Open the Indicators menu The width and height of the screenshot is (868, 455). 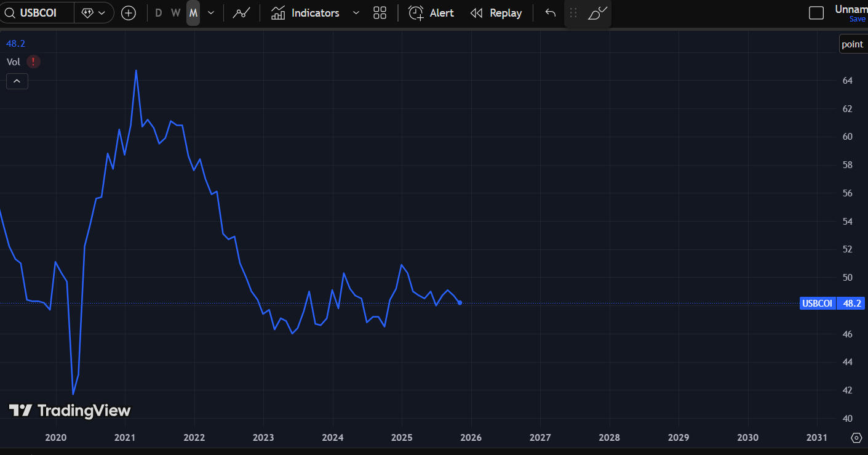click(x=305, y=13)
